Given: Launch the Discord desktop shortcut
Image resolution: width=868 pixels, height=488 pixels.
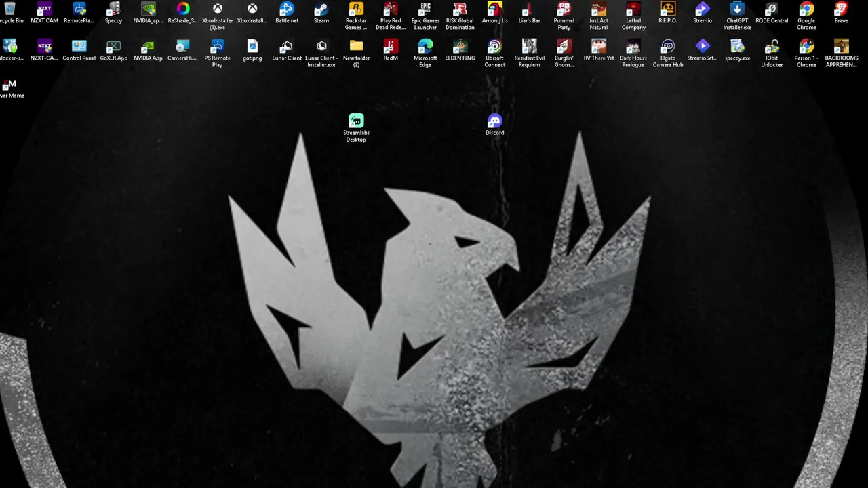Looking at the screenshot, I should [x=494, y=121].
